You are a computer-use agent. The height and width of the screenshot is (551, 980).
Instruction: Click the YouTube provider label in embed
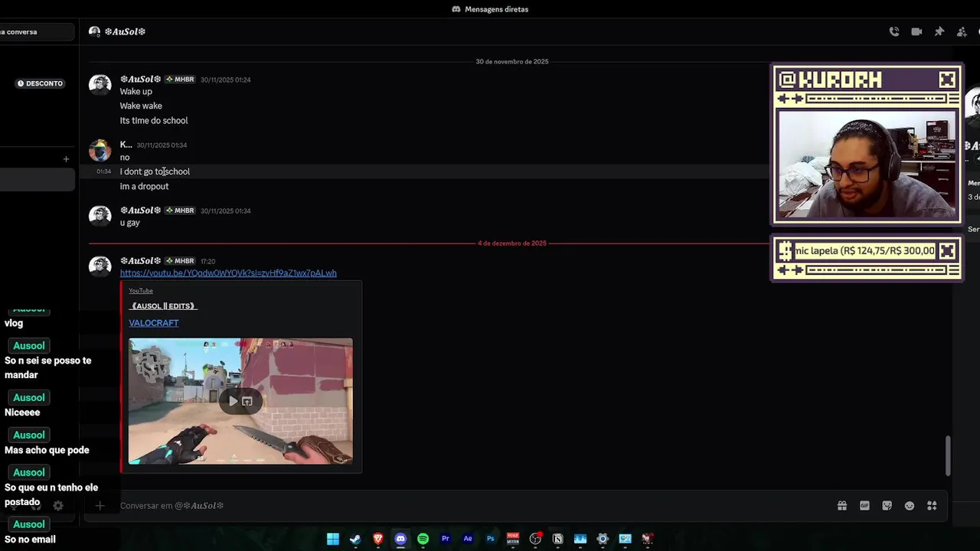click(141, 291)
